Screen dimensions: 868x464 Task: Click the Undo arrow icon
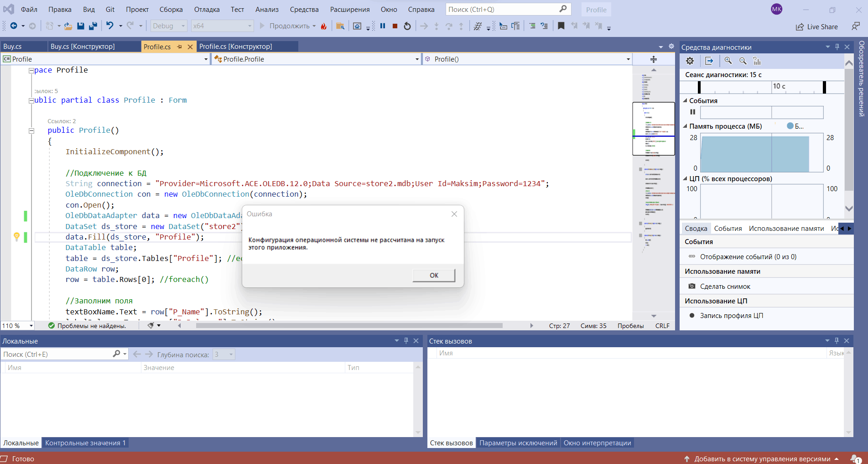(109, 26)
